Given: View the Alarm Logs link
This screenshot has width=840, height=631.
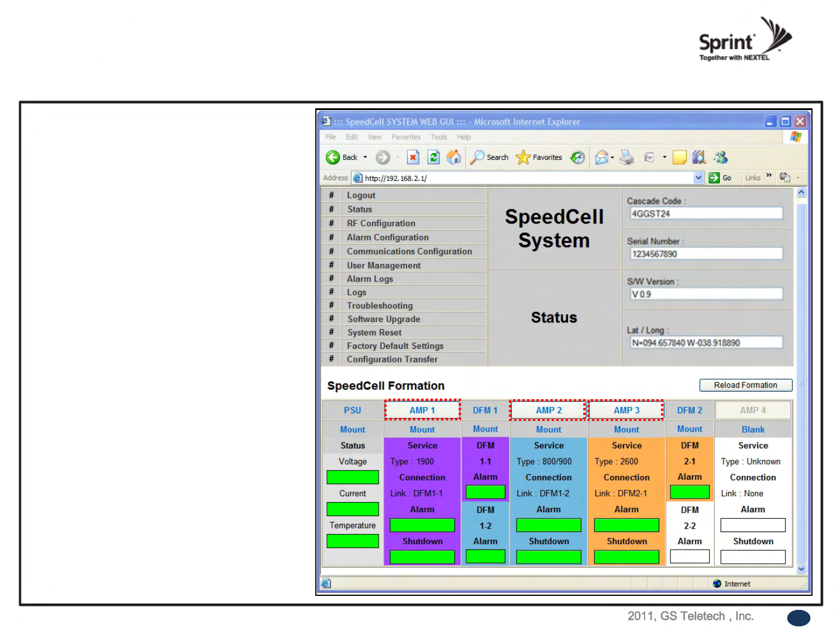Looking at the screenshot, I should (370, 279).
